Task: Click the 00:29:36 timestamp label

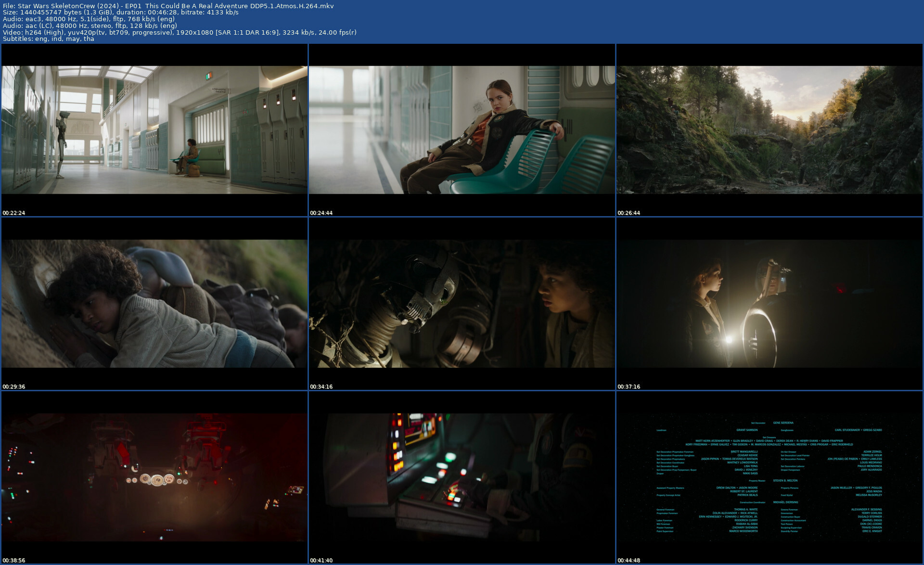Action: point(14,386)
